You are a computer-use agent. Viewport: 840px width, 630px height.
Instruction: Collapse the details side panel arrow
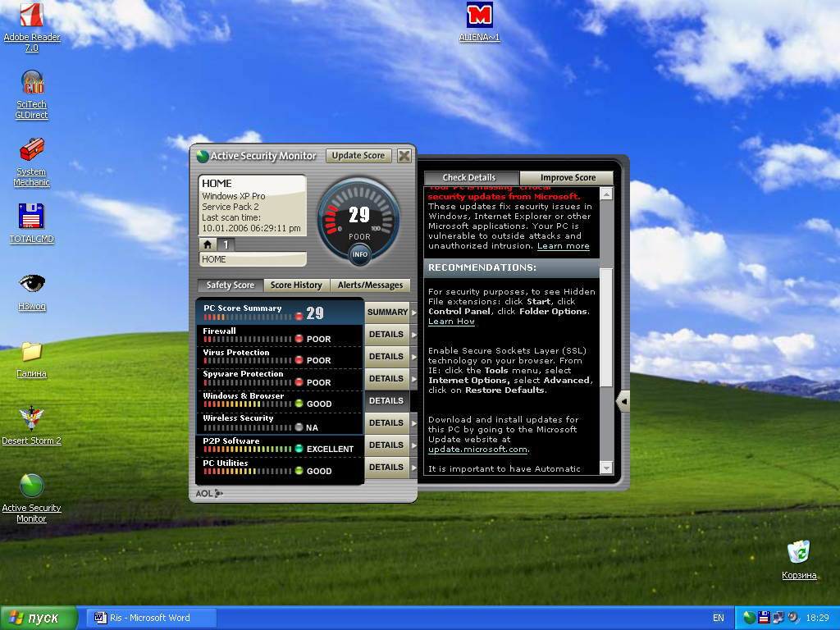tap(623, 400)
